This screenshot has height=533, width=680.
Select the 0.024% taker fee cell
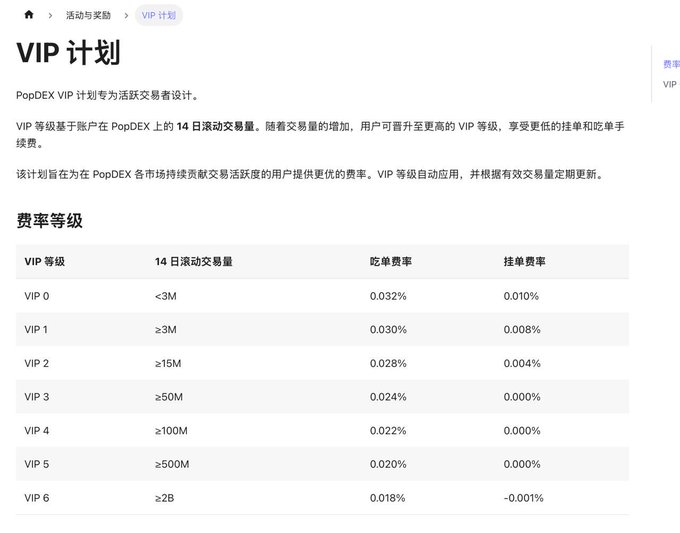click(388, 397)
